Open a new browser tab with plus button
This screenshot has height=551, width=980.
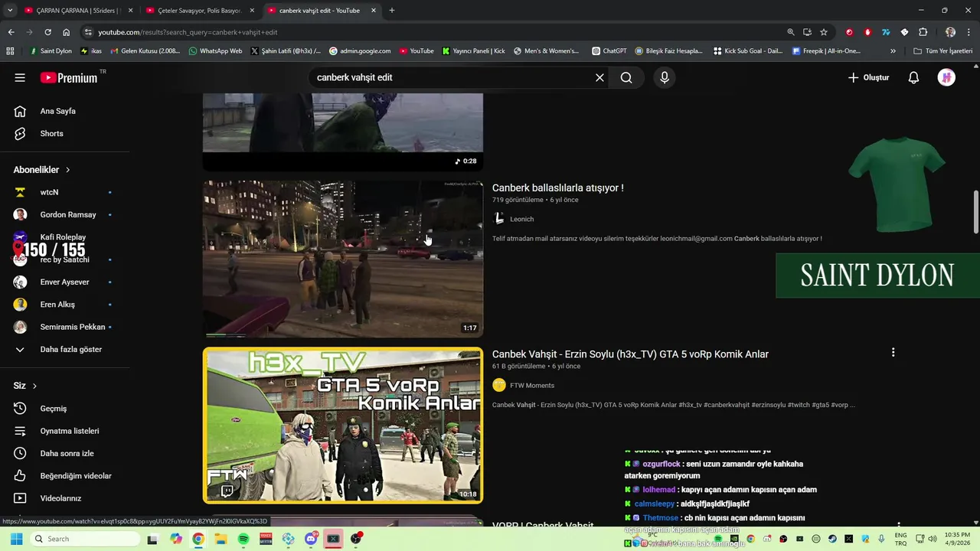click(x=392, y=11)
